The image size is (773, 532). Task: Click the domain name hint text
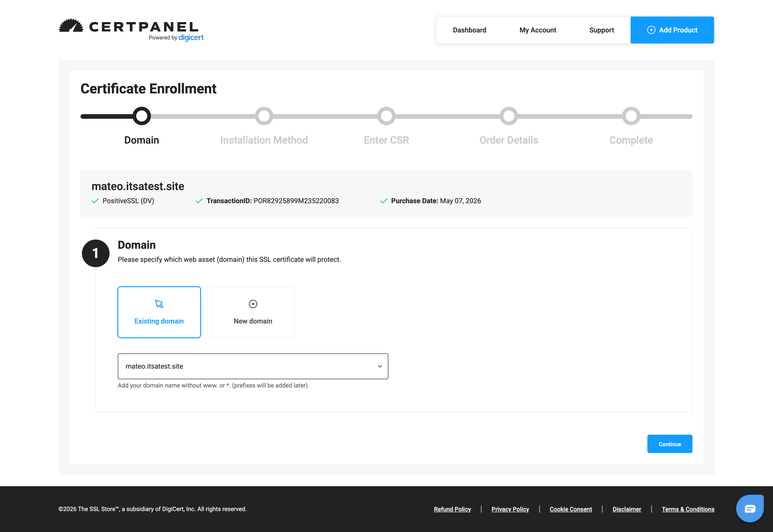[213, 386]
